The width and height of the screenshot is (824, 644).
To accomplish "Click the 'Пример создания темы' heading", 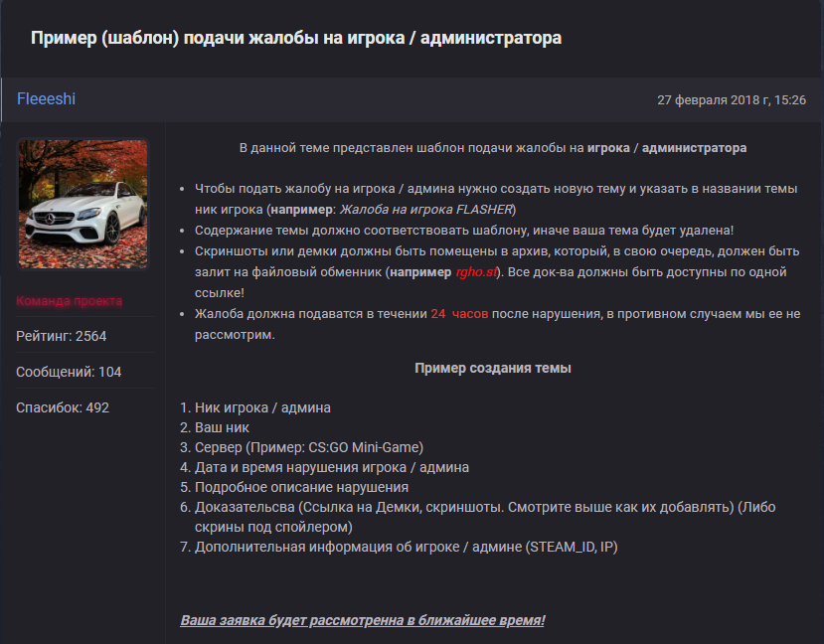I will tap(493, 369).
